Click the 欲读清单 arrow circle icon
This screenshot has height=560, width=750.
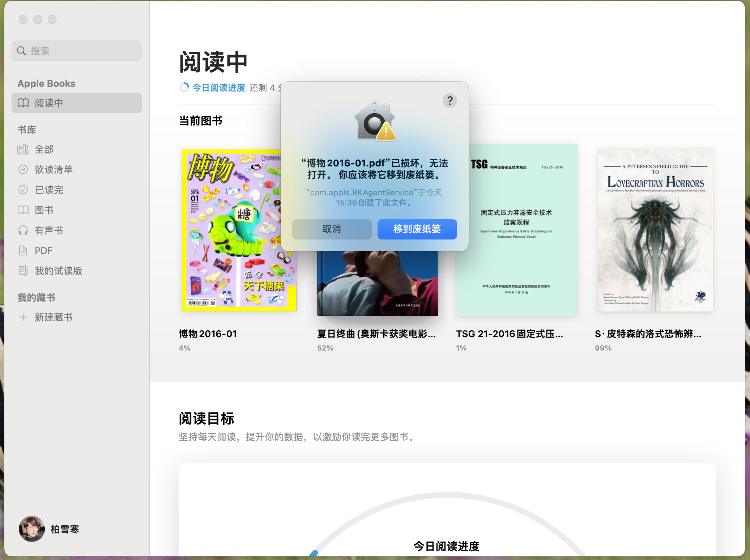[23, 170]
